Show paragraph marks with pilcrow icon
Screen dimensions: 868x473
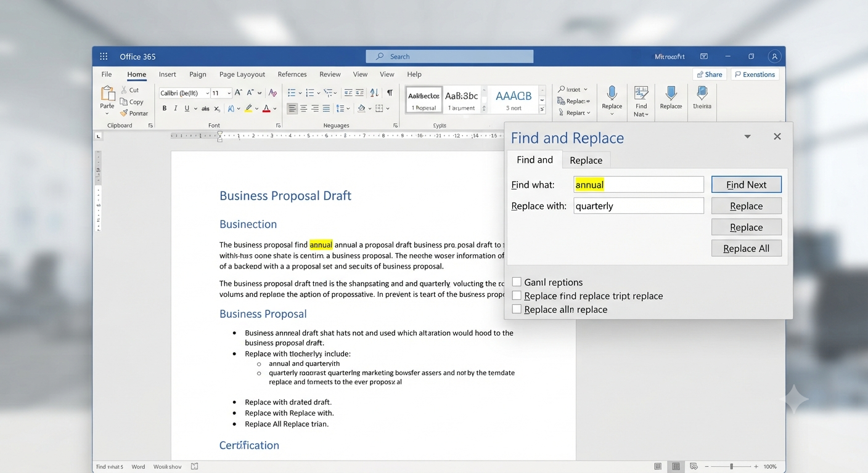390,93
